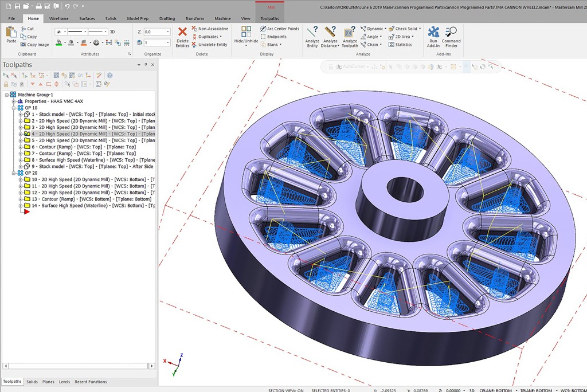This screenshot has height=392, width=587.
Task: Open the File menu
Action: click(11, 18)
